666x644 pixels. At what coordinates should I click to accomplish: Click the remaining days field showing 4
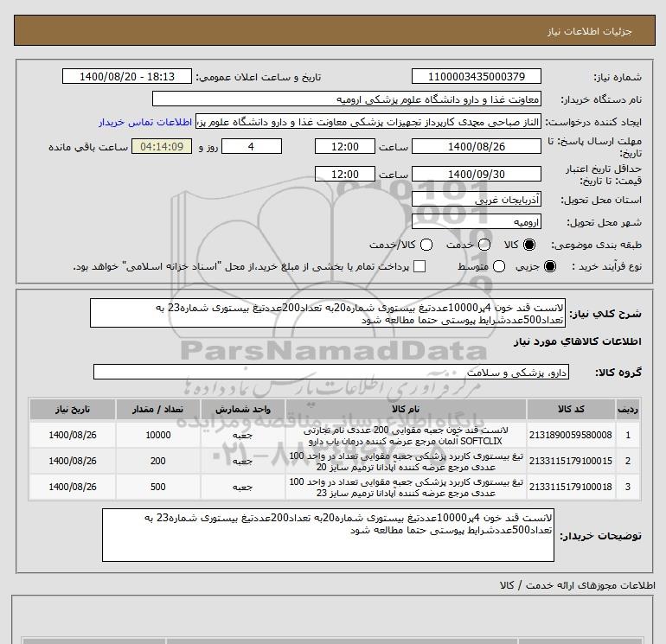point(252,146)
